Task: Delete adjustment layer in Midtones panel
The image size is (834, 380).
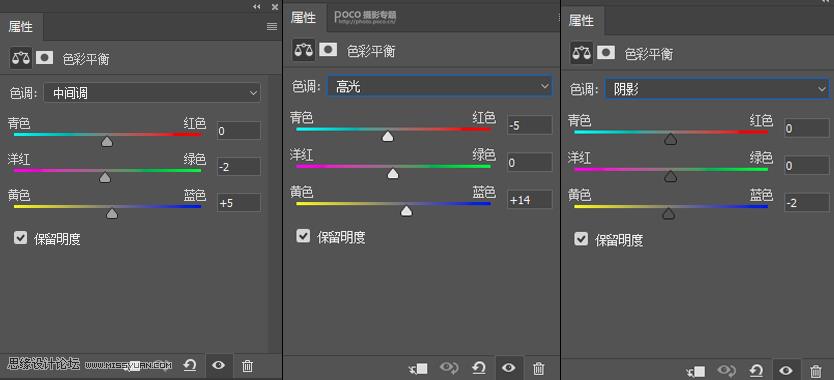Action: pyautogui.click(x=247, y=366)
